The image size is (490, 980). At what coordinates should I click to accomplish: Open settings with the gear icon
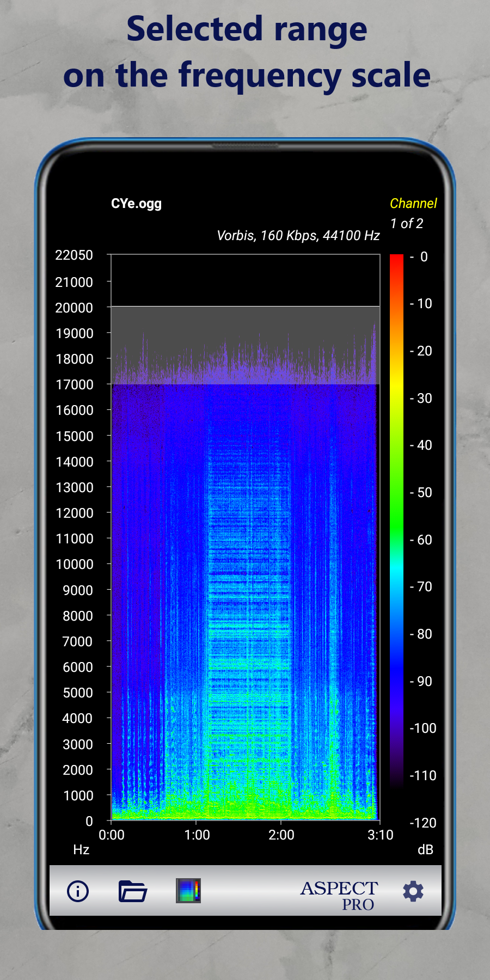[x=413, y=891]
